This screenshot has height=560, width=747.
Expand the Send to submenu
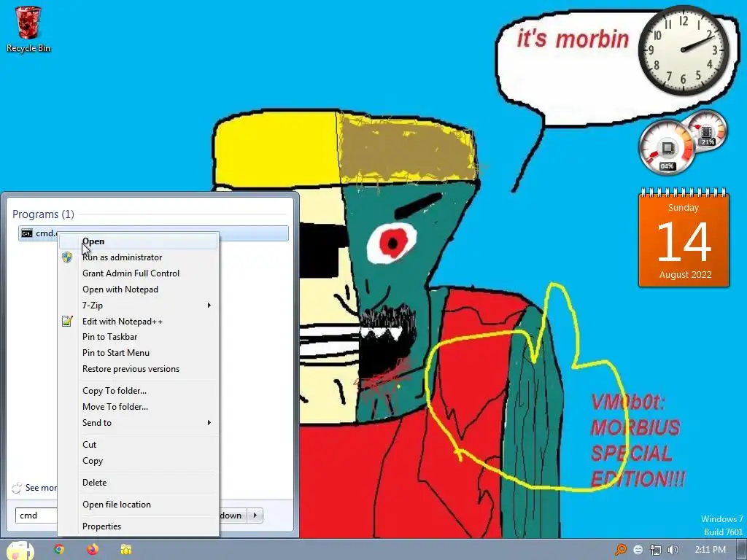(x=138, y=423)
